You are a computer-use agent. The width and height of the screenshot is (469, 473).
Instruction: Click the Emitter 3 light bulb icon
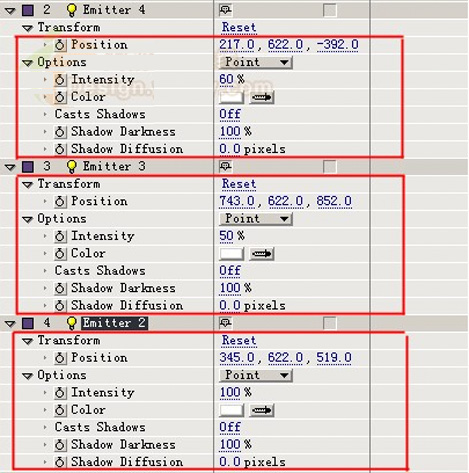pyautogui.click(x=72, y=166)
